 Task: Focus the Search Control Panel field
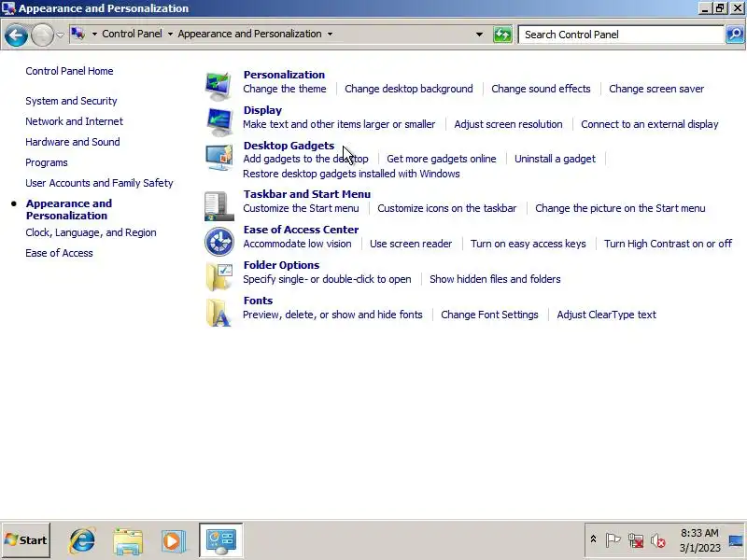pyautogui.click(x=621, y=35)
